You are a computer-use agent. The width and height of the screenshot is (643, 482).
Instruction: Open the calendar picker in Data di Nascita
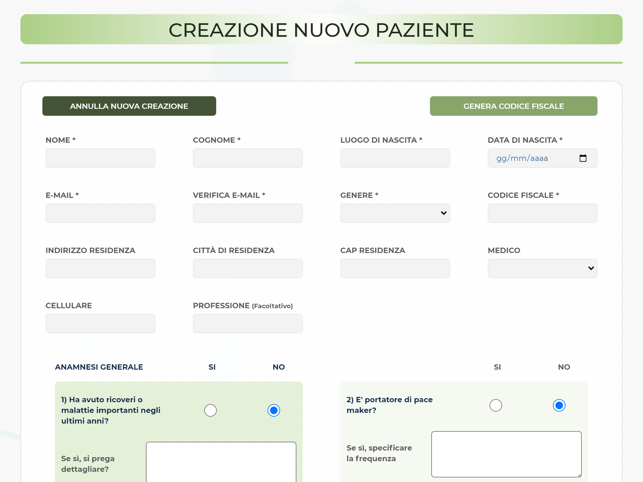(x=582, y=158)
